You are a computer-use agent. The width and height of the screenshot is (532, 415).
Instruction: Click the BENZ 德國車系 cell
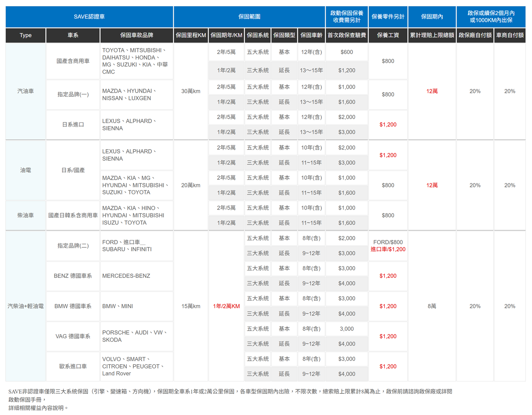tap(73, 276)
